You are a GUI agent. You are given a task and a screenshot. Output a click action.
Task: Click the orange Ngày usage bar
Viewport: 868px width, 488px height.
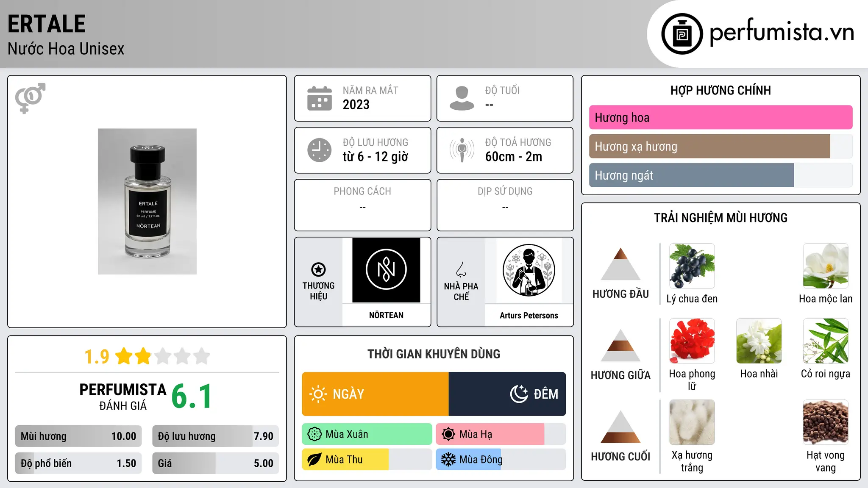(376, 394)
